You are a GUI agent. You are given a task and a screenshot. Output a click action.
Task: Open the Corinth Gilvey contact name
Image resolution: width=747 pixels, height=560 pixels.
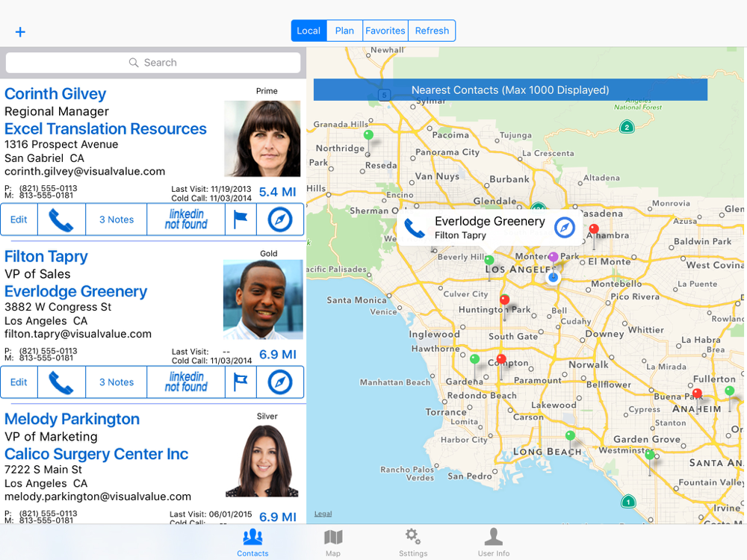pos(55,94)
